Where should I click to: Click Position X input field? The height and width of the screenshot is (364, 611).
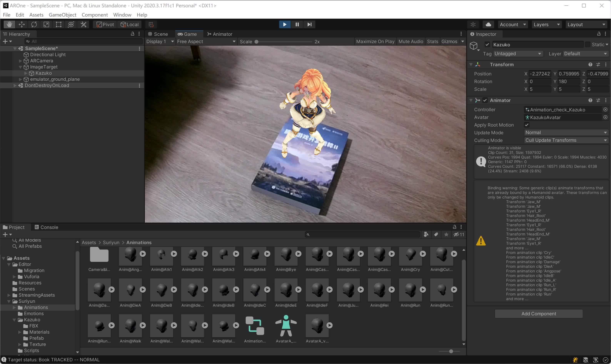pos(540,74)
